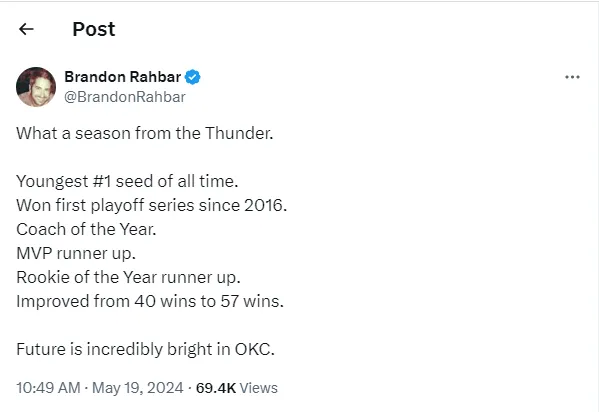
Task: Click "Rookie of the Year runner up." line
Action: [x=128, y=277]
